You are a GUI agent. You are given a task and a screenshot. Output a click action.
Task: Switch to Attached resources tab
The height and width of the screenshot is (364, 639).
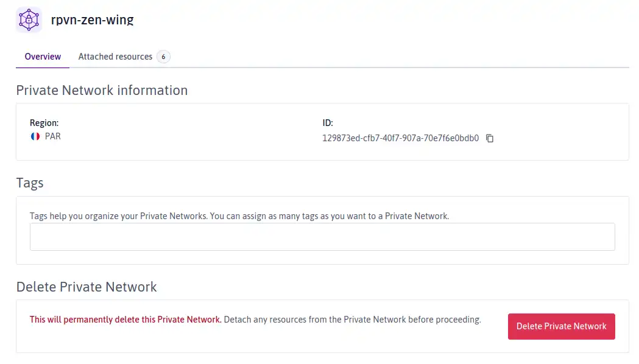pos(115,57)
